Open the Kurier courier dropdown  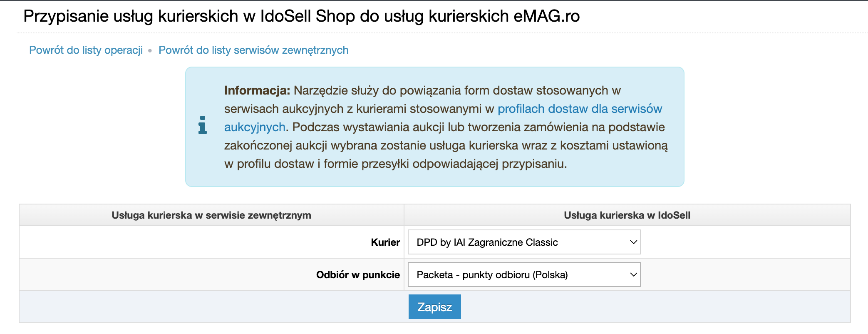(524, 242)
